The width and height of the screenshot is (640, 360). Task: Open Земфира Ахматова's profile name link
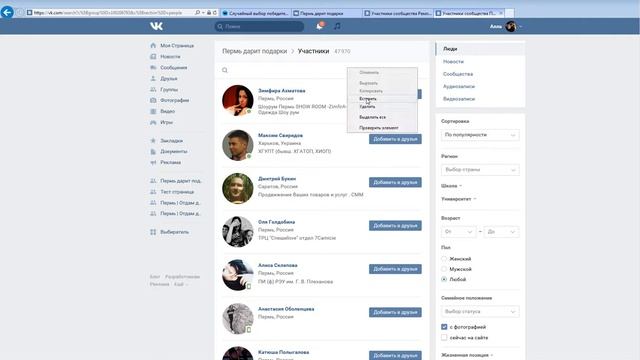click(282, 91)
